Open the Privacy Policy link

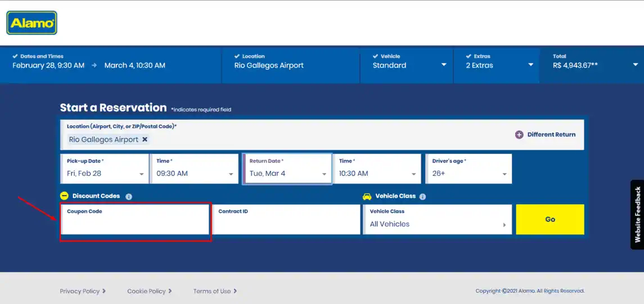(x=83, y=291)
